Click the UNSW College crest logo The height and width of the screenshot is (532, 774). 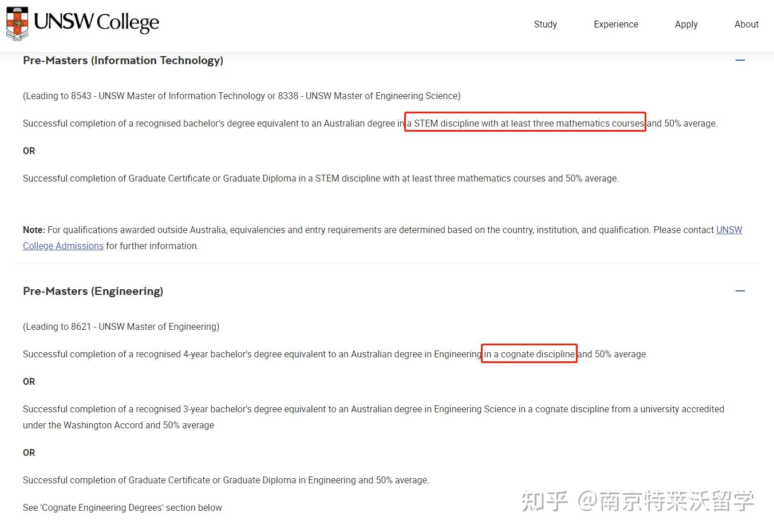pyautogui.click(x=17, y=23)
